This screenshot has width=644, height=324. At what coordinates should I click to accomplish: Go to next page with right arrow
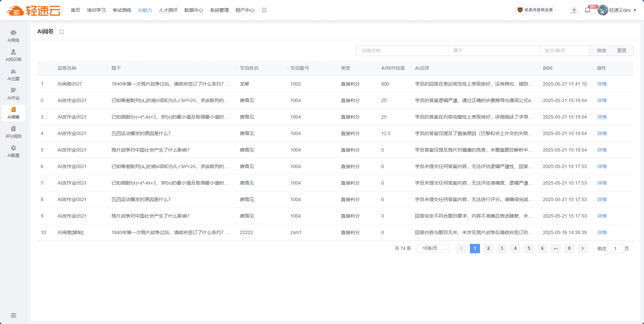(583, 249)
